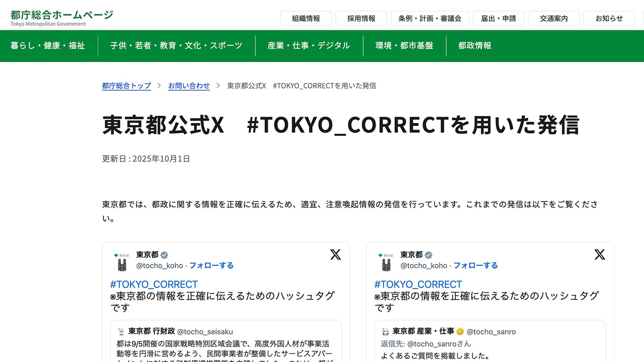Click the X logo on the right embedded post
The width and height of the screenshot is (644, 362).
click(599, 254)
